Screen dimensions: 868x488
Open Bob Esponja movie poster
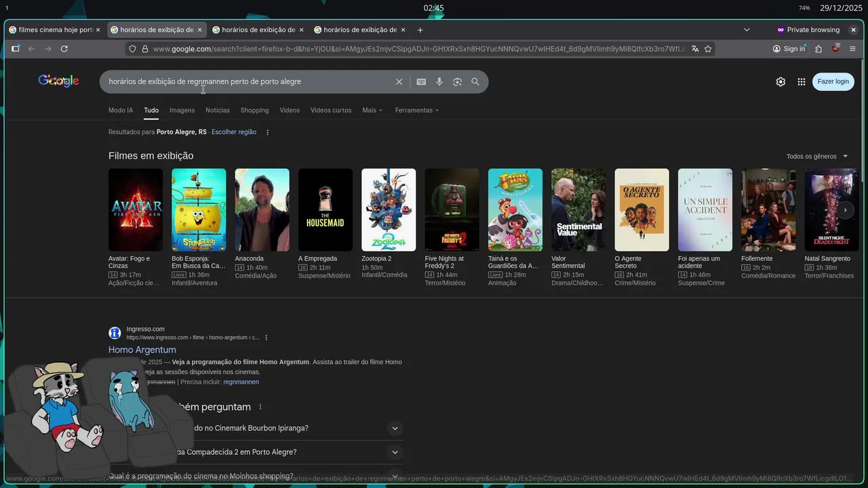(x=199, y=210)
